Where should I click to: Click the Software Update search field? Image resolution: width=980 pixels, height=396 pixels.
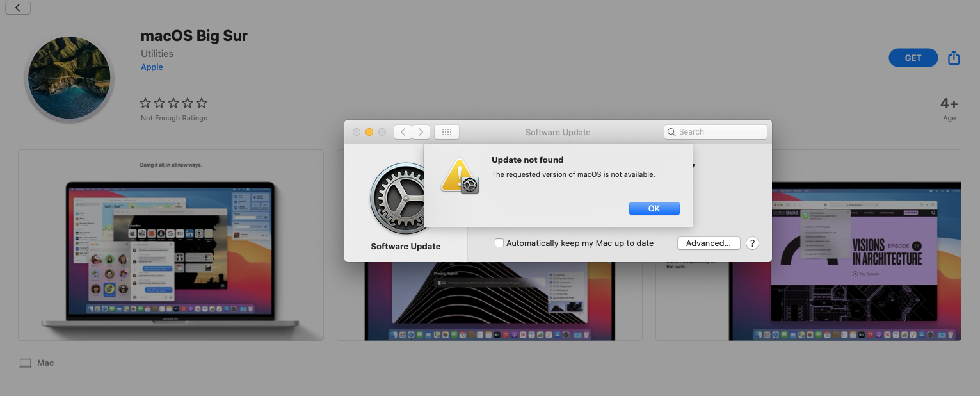point(716,132)
